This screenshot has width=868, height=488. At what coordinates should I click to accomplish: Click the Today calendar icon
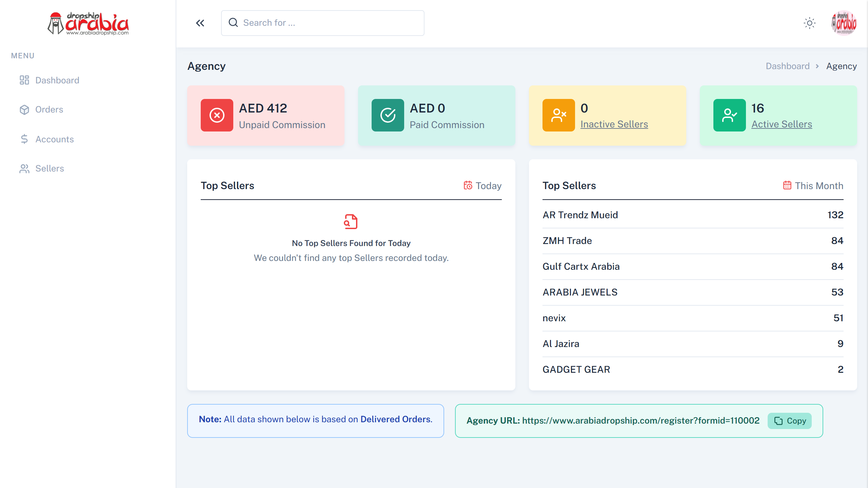[x=468, y=185]
